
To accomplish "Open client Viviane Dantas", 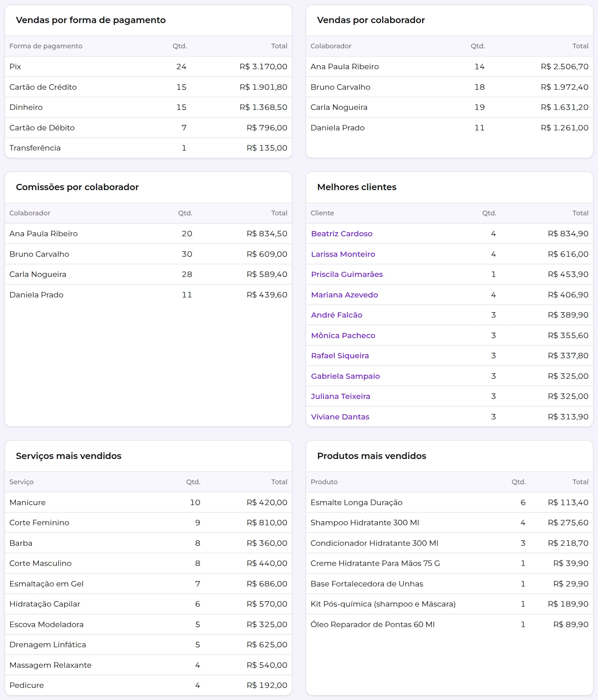I will [x=340, y=417].
